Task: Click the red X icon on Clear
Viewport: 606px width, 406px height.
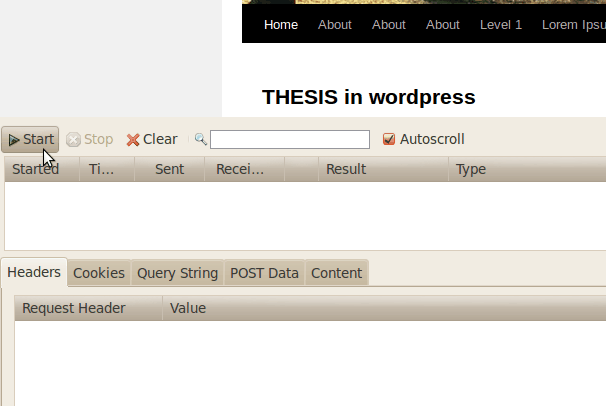Action: pos(133,140)
